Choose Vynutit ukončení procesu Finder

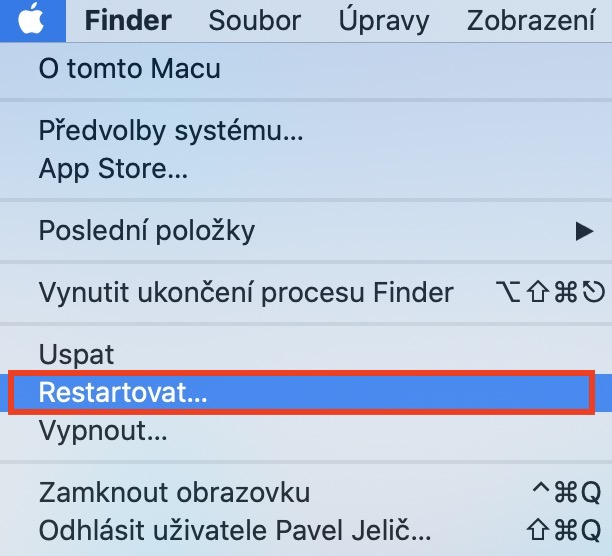[x=246, y=293]
